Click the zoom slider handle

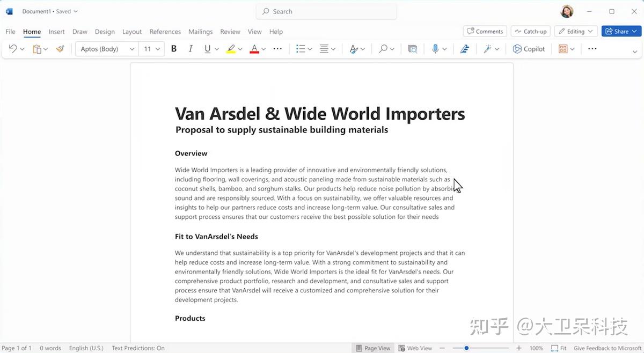tap(466, 348)
